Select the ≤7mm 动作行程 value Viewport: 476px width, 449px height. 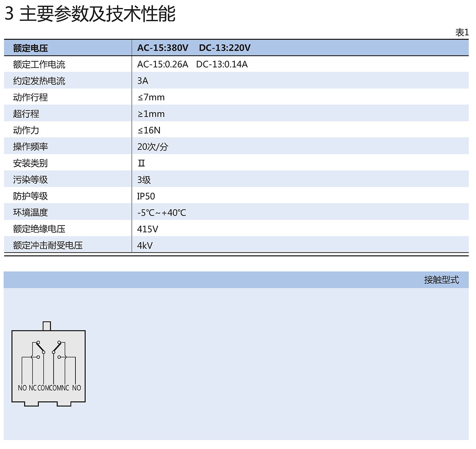click(x=151, y=97)
